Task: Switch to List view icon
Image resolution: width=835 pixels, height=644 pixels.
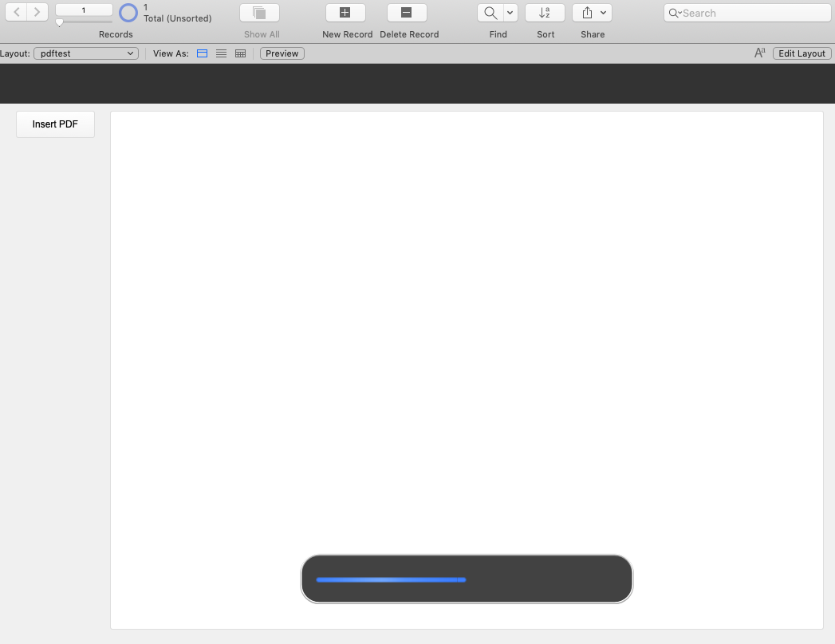Action: 221,53
